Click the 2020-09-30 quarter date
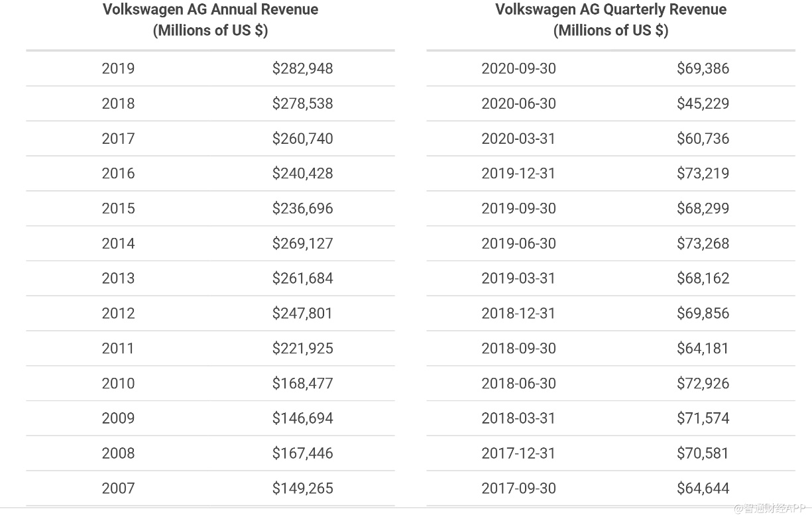Screen dimensions: 812x521 [x=518, y=68]
